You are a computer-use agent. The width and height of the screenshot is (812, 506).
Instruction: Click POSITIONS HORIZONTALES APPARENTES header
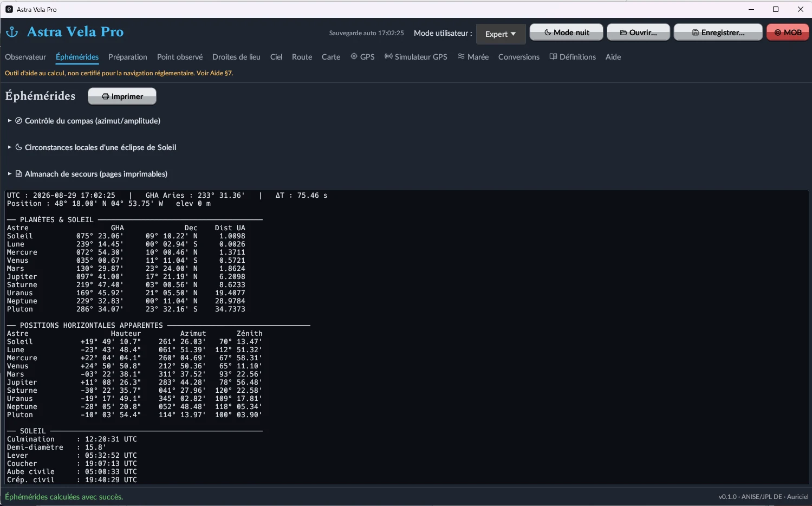[x=159, y=326]
